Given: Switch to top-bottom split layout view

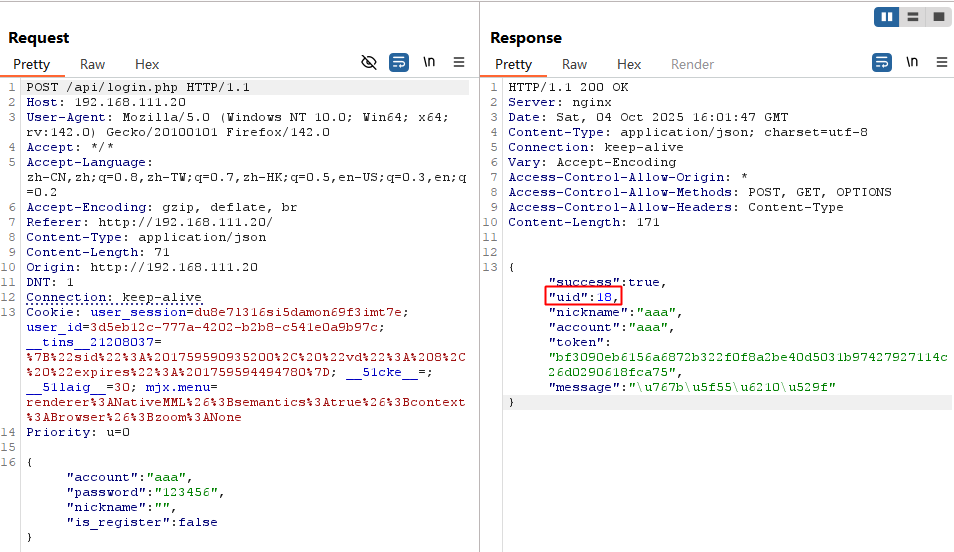Looking at the screenshot, I should [x=912, y=17].
